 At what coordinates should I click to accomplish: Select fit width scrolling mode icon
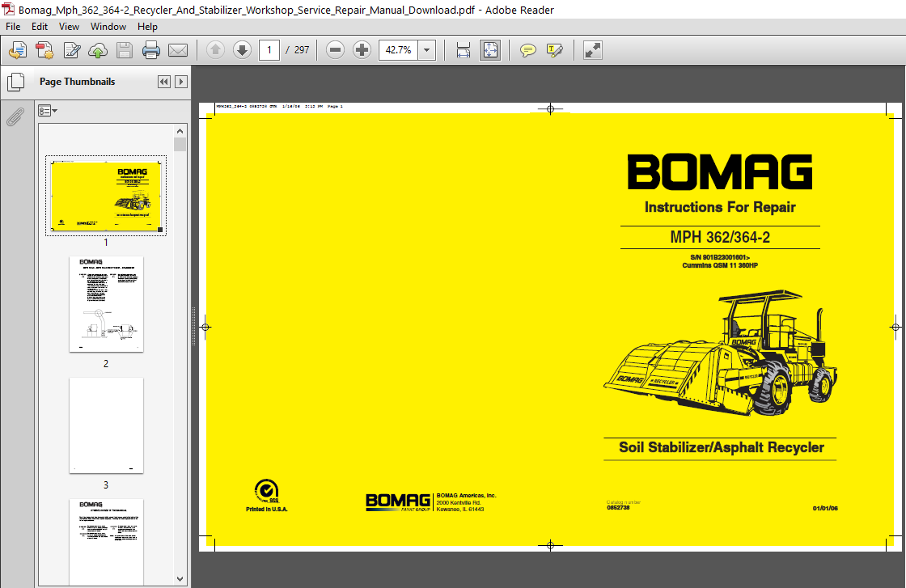coord(464,50)
